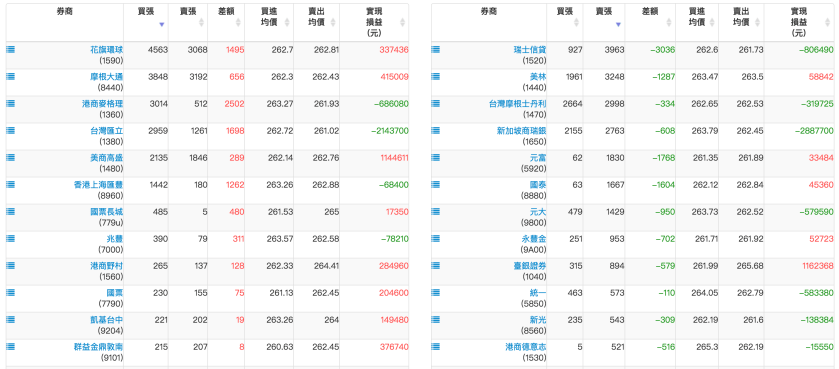Open list icon for 港商德意志 row
The width and height of the screenshot is (839, 369).
pyautogui.click(x=436, y=347)
